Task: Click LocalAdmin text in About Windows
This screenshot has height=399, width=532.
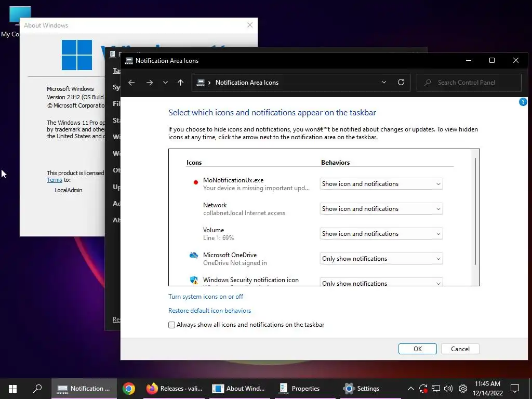Action: [69, 190]
